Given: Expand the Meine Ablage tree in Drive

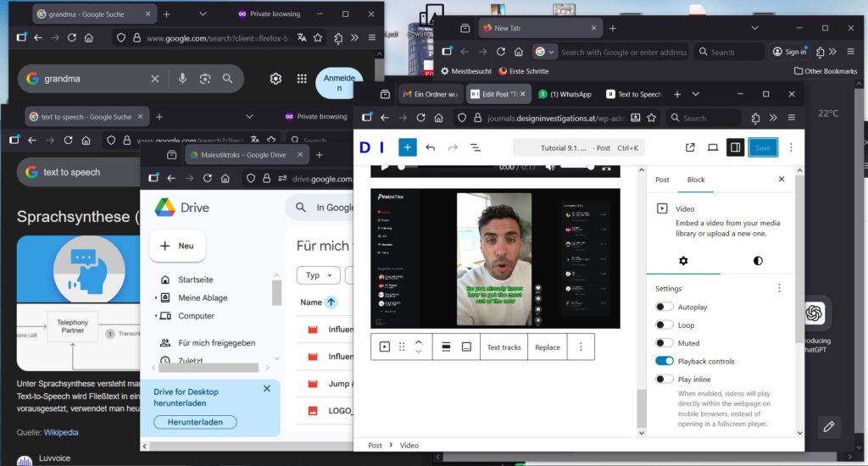Looking at the screenshot, I should 157,298.
